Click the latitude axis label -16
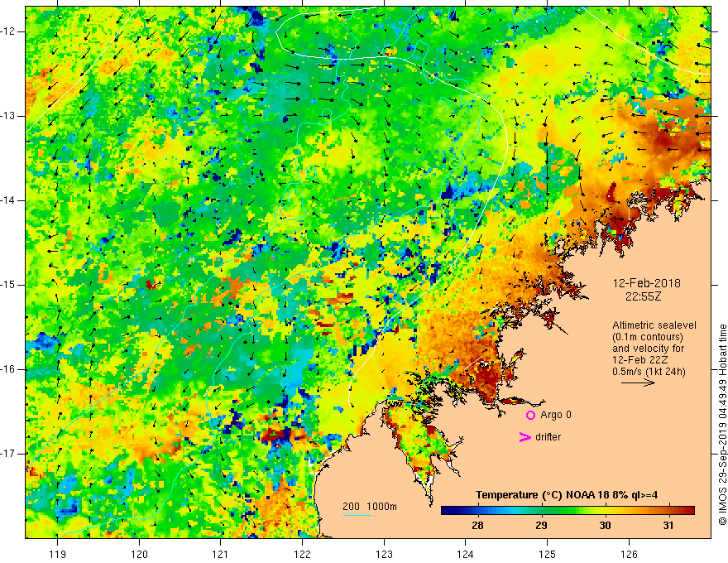The height and width of the screenshot is (563, 728). click(9, 369)
